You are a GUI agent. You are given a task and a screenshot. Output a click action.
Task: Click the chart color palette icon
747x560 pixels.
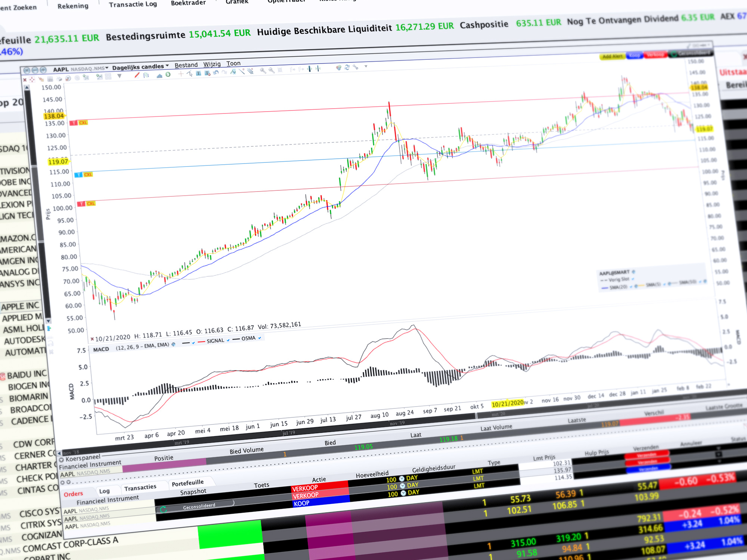[x=338, y=68]
